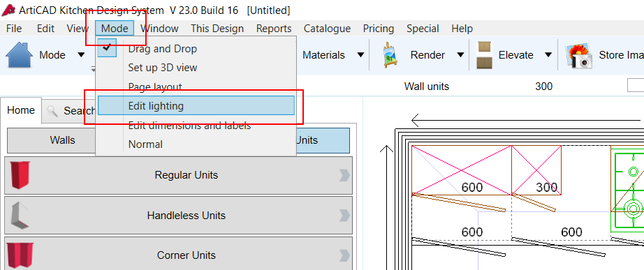
Task: Click the grey Handleless Units icon
Action: [x=19, y=215]
